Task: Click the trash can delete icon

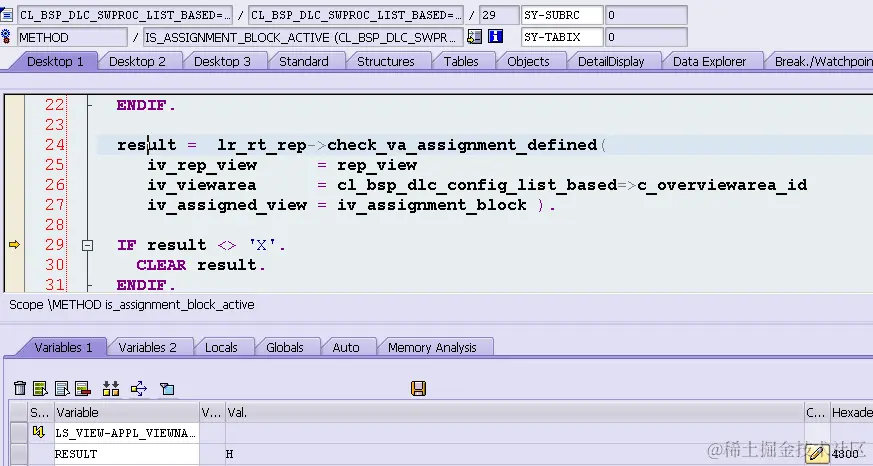Action: tap(19, 388)
